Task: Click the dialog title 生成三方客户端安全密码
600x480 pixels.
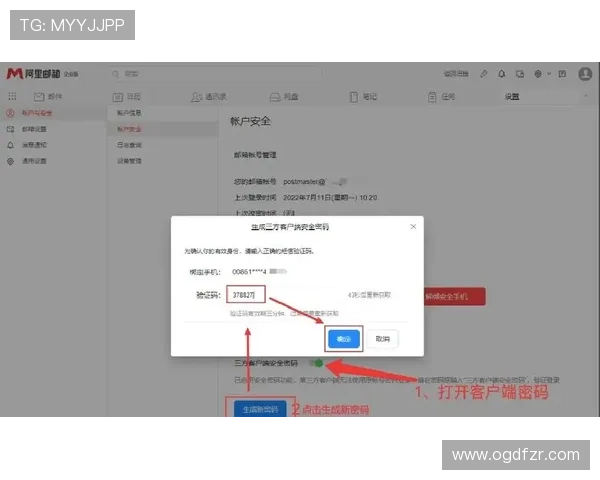Action: [290, 227]
